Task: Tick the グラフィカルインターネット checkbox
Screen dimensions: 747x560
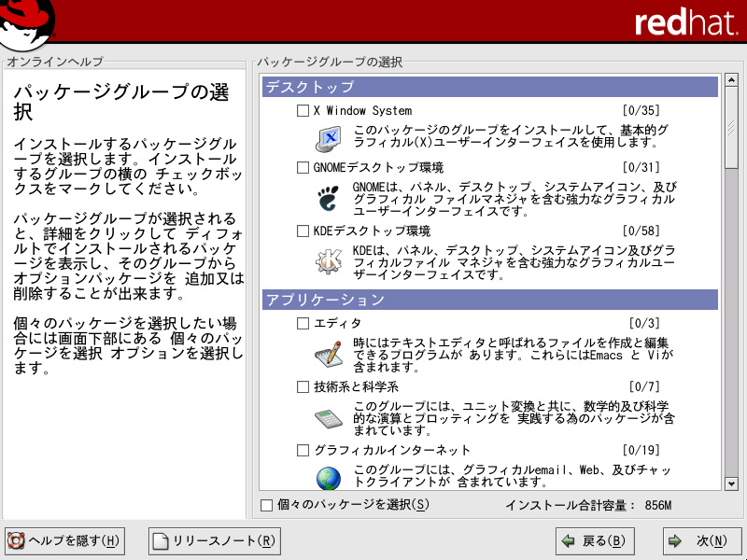Action: coord(303,450)
